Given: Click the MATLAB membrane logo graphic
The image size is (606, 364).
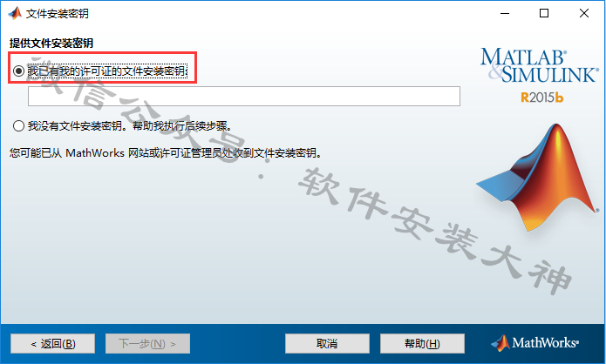Looking at the screenshot, I should point(538,178).
